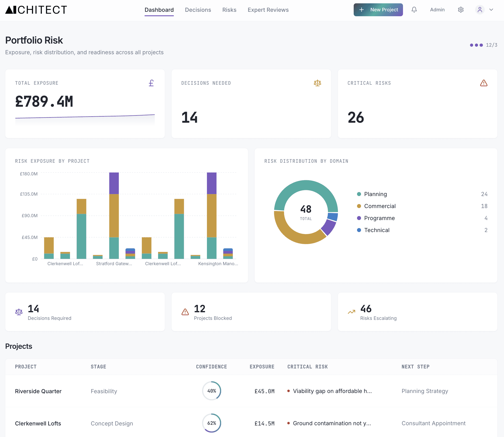The image size is (504, 437).
Task: Open settings via gear icon
Action: point(460,10)
